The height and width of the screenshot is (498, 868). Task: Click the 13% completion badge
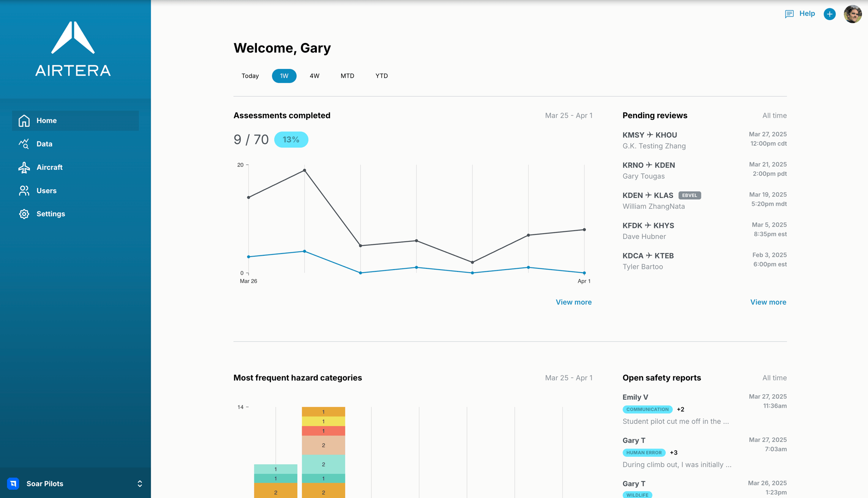pyautogui.click(x=291, y=140)
